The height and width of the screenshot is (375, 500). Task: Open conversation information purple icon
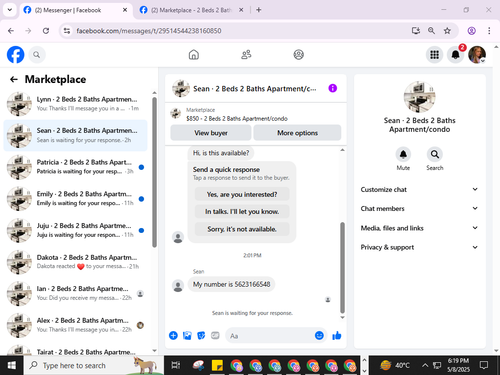333,88
